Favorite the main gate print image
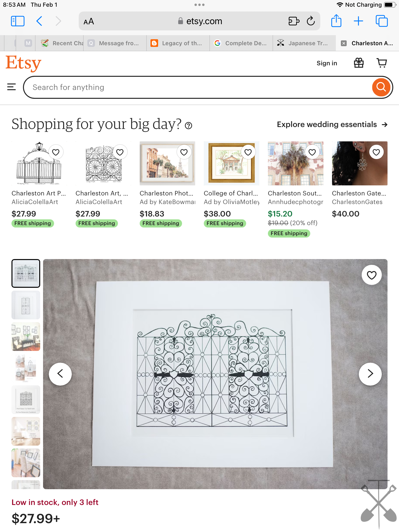Screen dimensions: 399x532 pyautogui.click(x=371, y=275)
